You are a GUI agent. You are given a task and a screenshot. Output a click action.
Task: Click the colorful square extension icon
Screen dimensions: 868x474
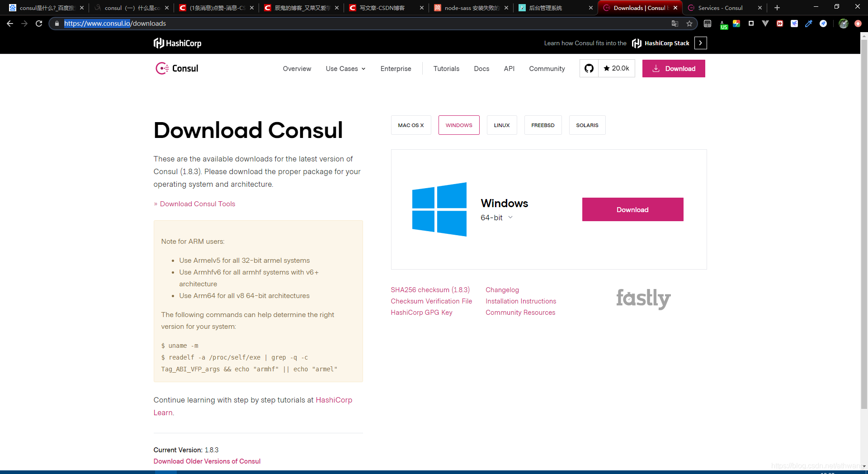coord(736,24)
